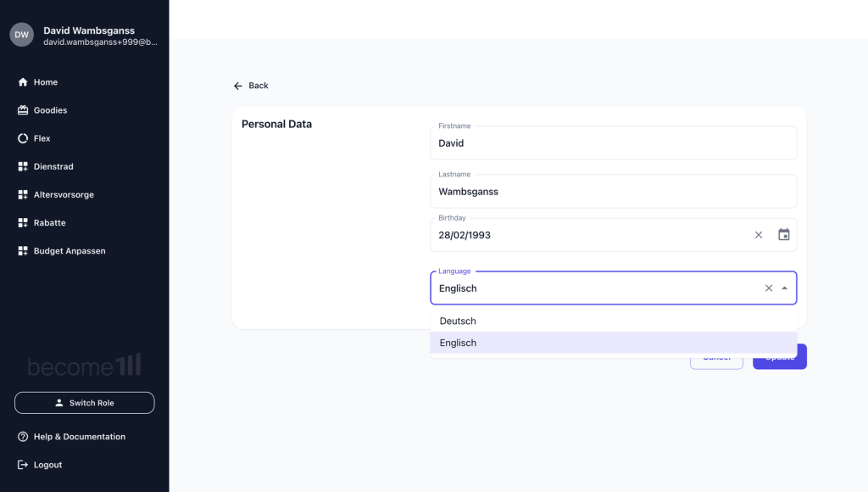Clear the Birthday date field
868x492 pixels.
[759, 235]
